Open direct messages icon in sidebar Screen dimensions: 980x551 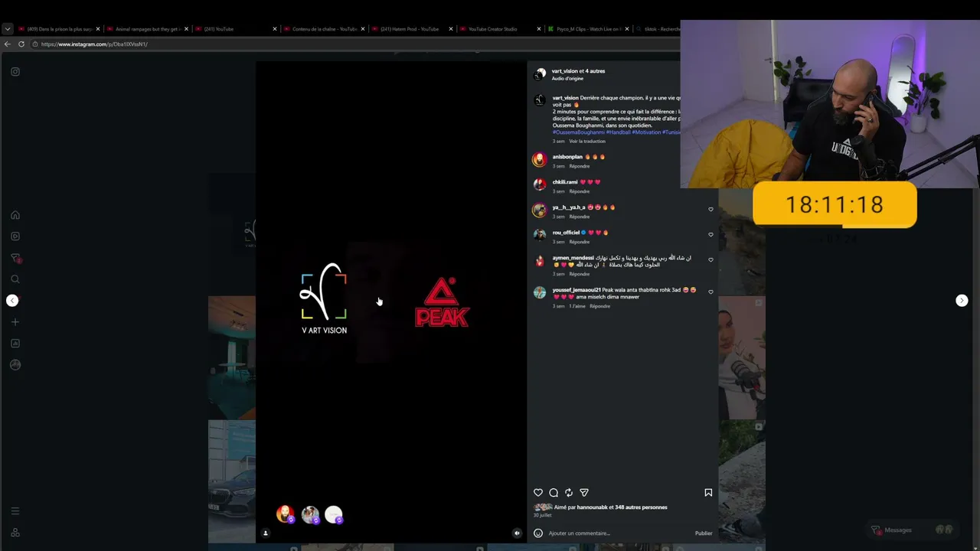click(x=15, y=258)
